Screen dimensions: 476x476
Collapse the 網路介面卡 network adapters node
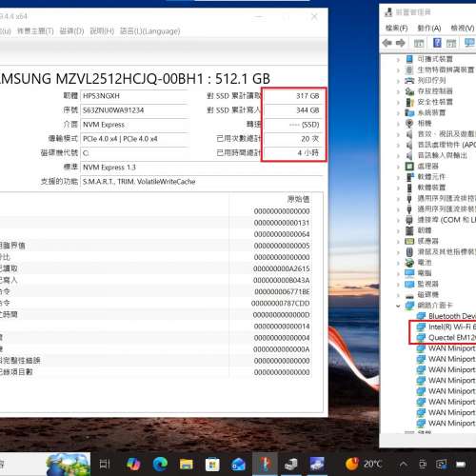[x=398, y=306]
